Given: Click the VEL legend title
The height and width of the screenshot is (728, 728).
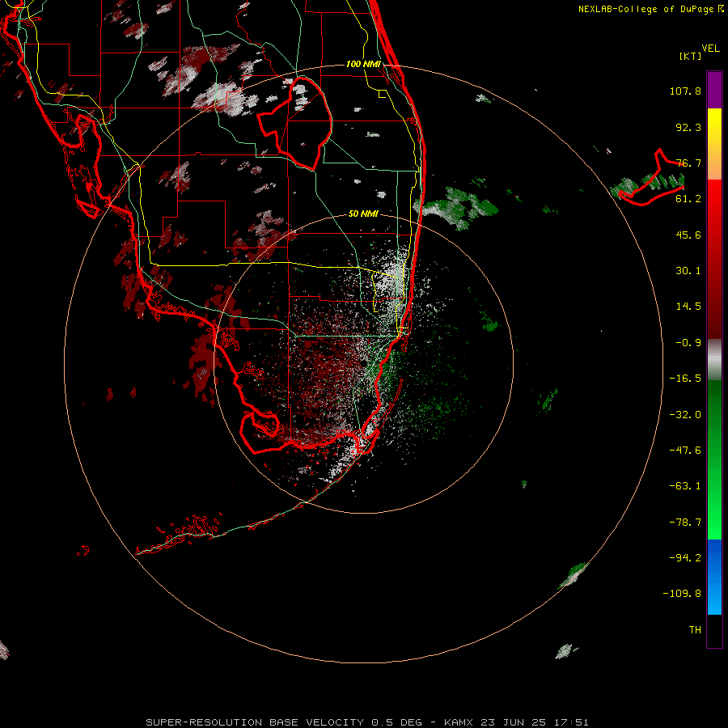Looking at the screenshot, I should tap(710, 49).
